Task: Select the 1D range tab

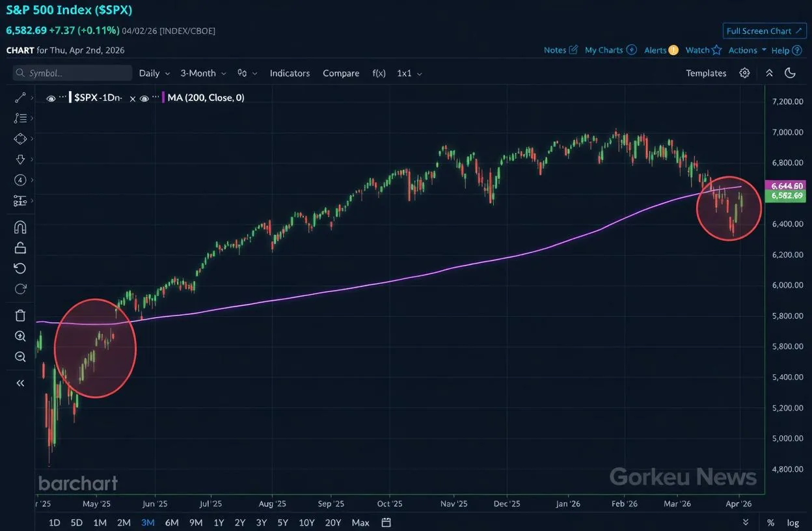Action: (55, 523)
